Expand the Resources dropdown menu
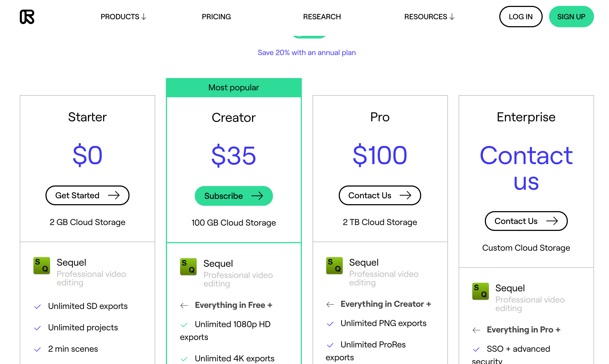The image size is (609, 364). 429,17
